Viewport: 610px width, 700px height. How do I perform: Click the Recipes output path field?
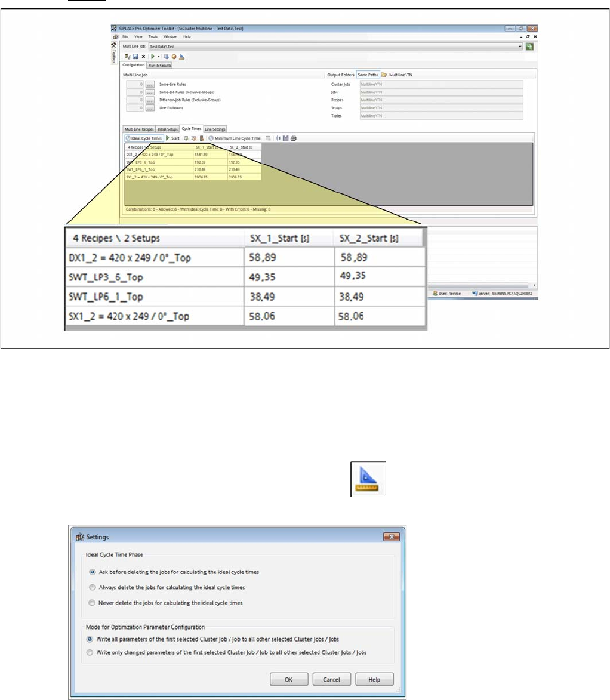point(441,100)
